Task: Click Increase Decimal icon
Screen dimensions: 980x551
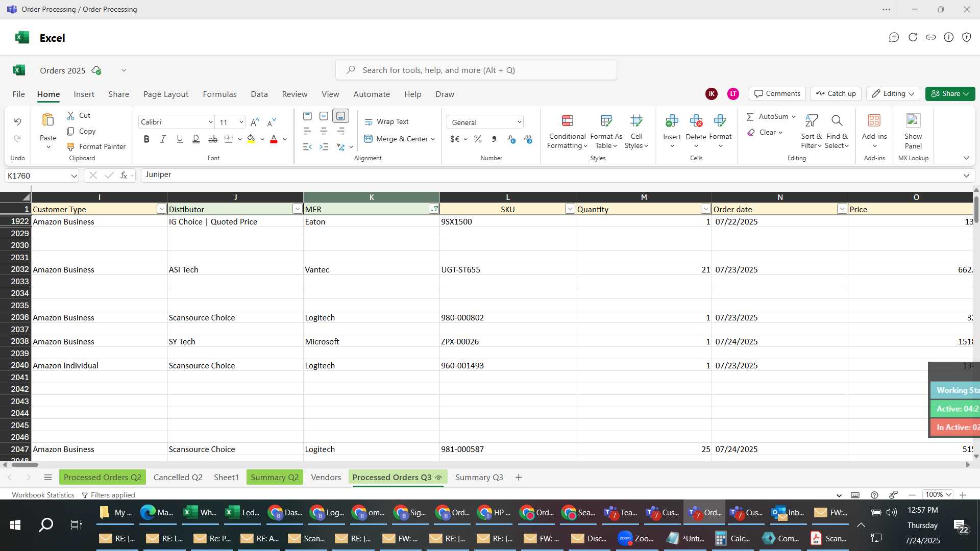Action: (511, 139)
